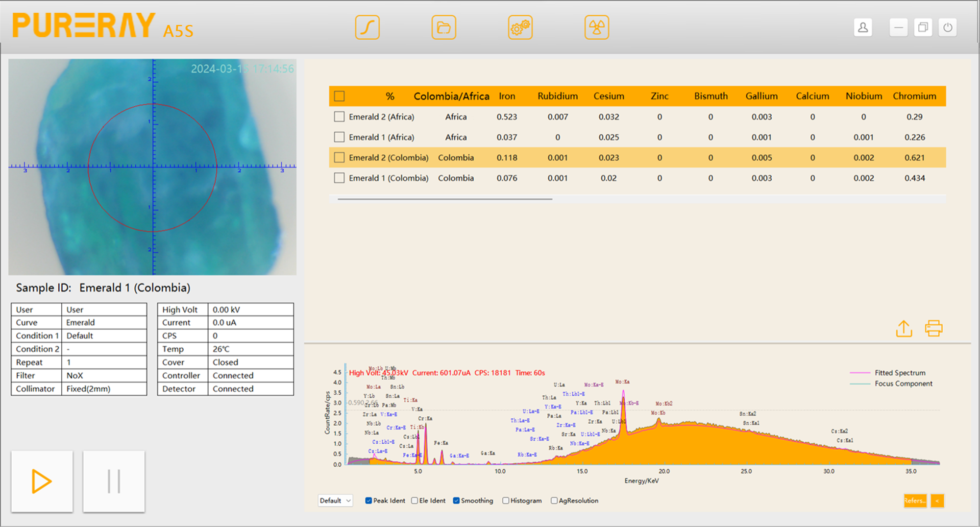The image size is (980, 527).
Task: Expand the Default spectrum dropdown
Action: click(x=335, y=501)
